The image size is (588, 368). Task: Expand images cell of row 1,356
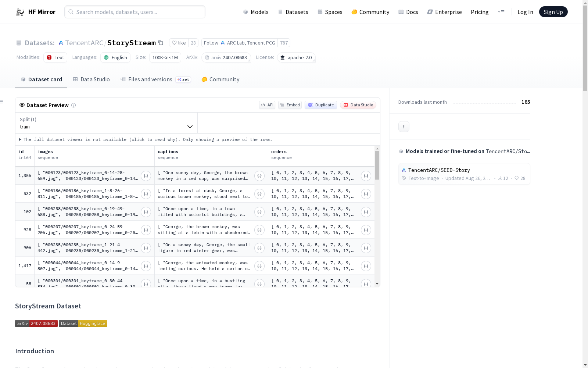146,176
